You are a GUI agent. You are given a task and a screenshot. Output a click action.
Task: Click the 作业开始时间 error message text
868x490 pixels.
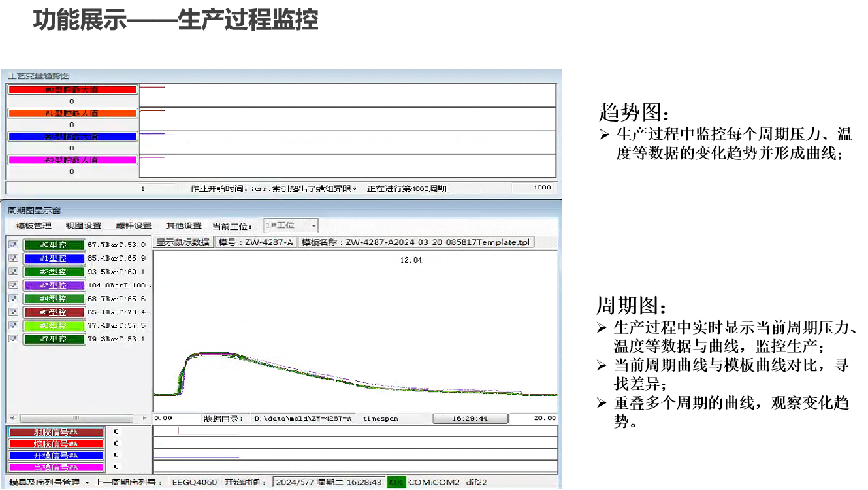coord(274,189)
